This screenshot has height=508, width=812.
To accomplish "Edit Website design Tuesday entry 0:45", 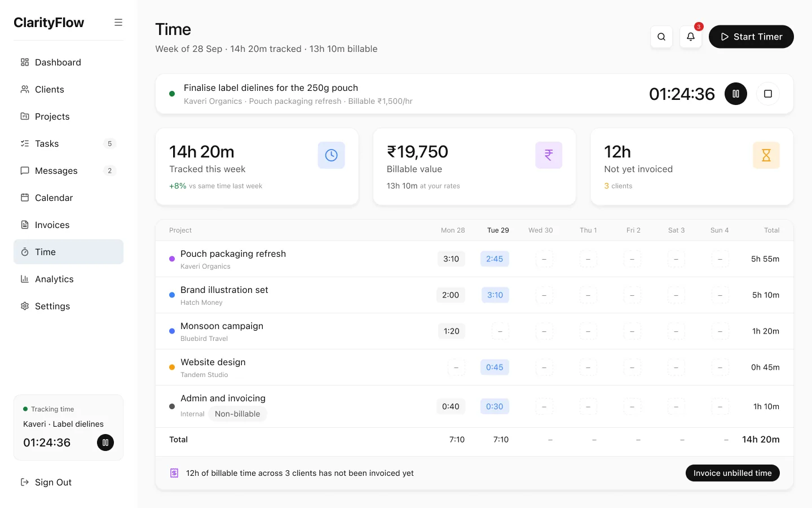I will point(495,367).
